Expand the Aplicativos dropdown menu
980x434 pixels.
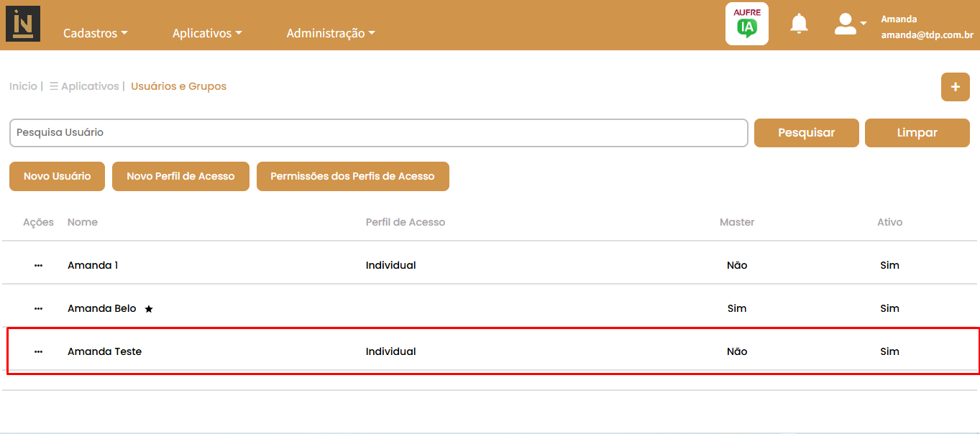(207, 33)
